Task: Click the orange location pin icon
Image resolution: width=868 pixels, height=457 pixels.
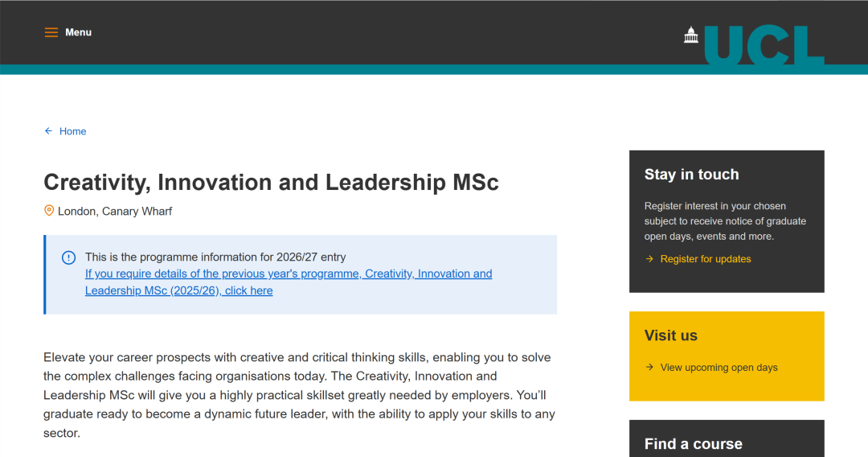Action: pyautogui.click(x=49, y=211)
